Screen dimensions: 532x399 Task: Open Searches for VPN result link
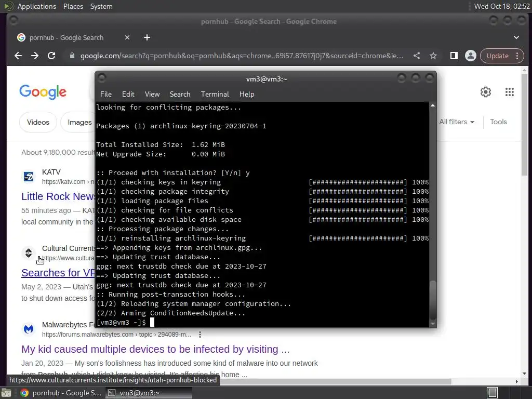pyautogui.click(x=58, y=273)
